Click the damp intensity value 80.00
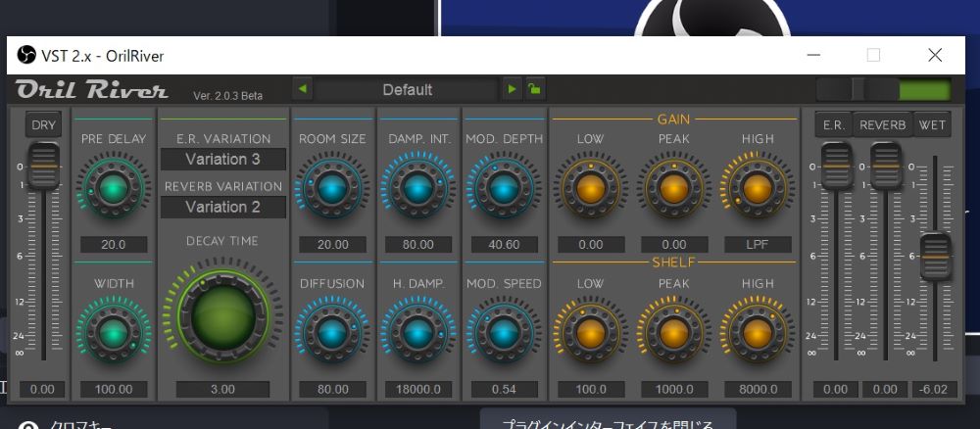The image size is (980, 429). 418,245
